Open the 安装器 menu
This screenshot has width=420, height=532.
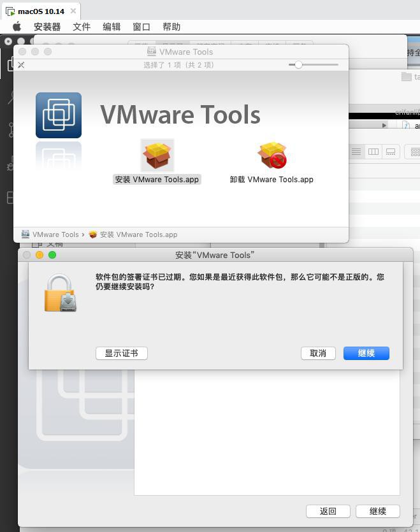(47, 27)
